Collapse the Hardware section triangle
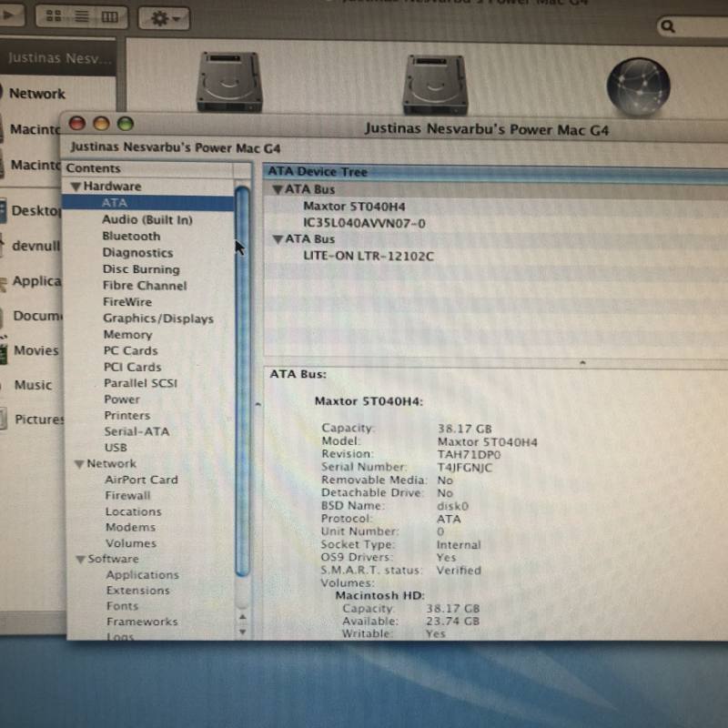The image size is (728, 728). click(76, 187)
